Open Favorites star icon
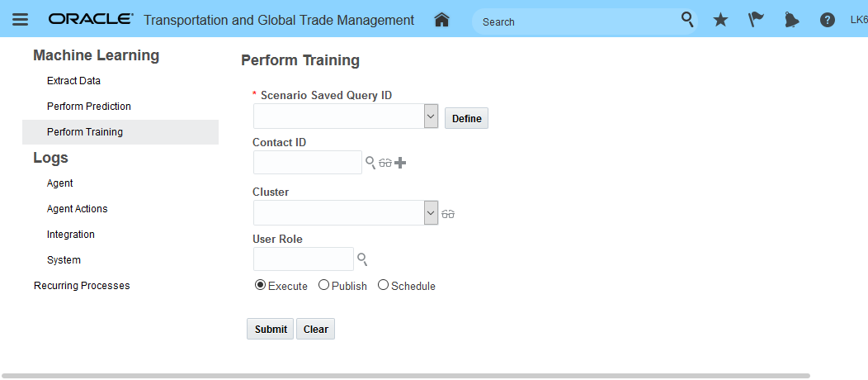Image resolution: width=868 pixels, height=380 pixels. [x=720, y=20]
